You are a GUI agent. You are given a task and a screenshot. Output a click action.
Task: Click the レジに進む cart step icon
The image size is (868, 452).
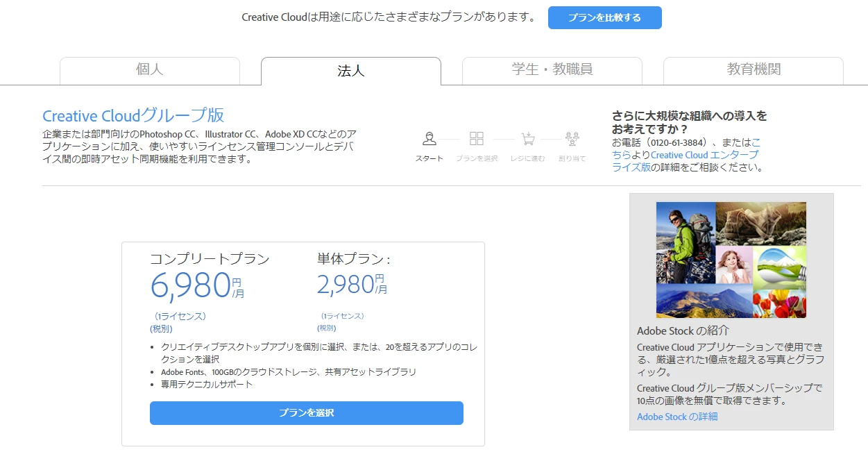(528, 139)
